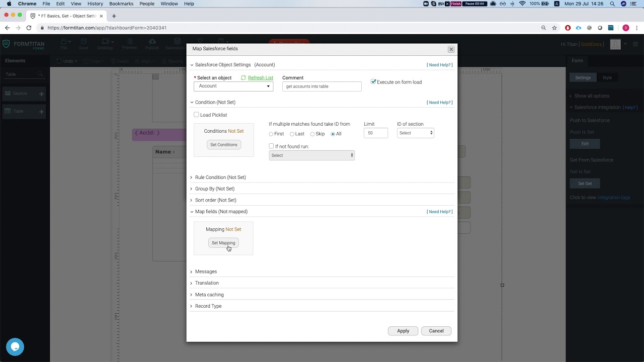Viewport: 644px width, 362px height.
Task: Click the Wi-Fi icon in menu bar
Action: 522,4
